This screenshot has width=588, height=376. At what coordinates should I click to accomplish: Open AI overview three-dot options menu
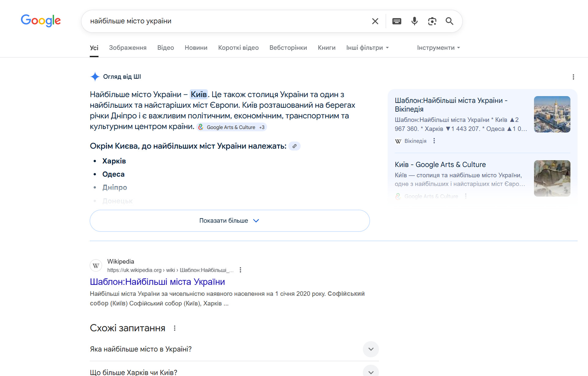tap(573, 77)
